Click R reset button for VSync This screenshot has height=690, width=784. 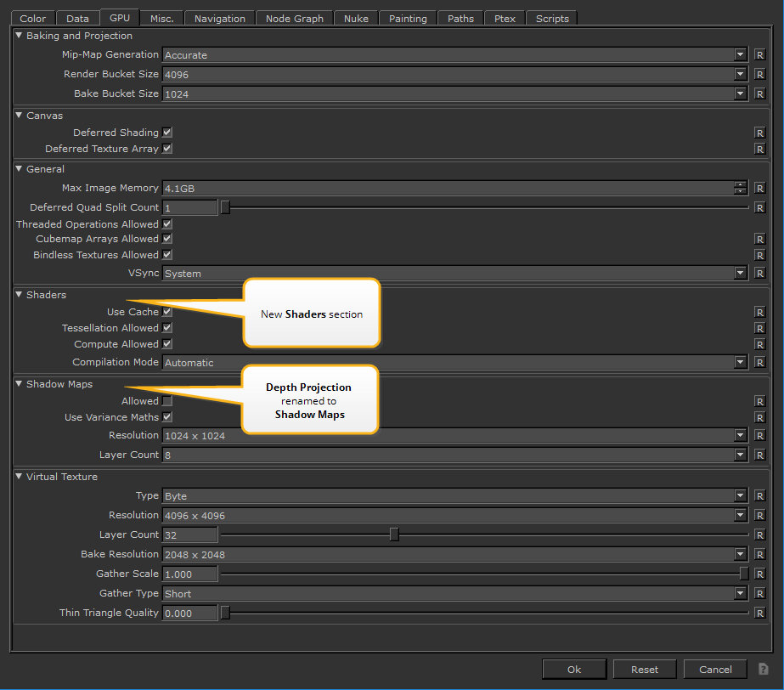coord(760,274)
